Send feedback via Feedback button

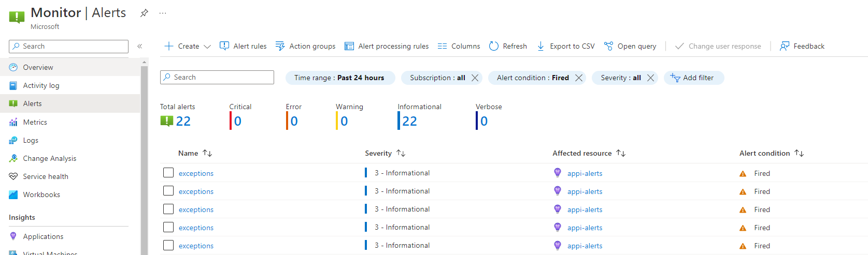pos(802,46)
